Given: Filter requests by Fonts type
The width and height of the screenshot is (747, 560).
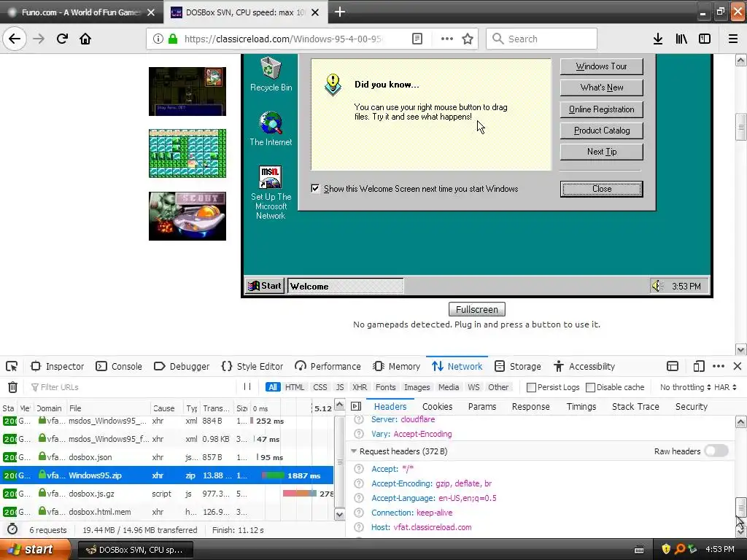Looking at the screenshot, I should (385, 387).
